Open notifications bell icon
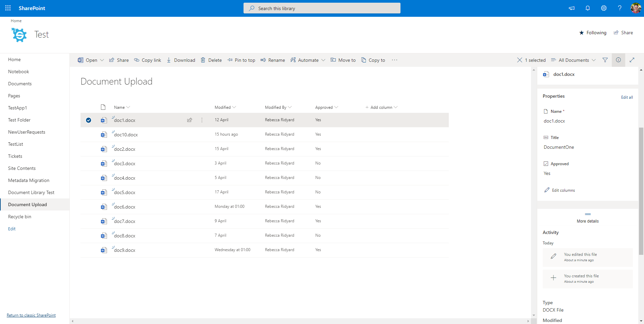644x324 pixels. click(588, 8)
